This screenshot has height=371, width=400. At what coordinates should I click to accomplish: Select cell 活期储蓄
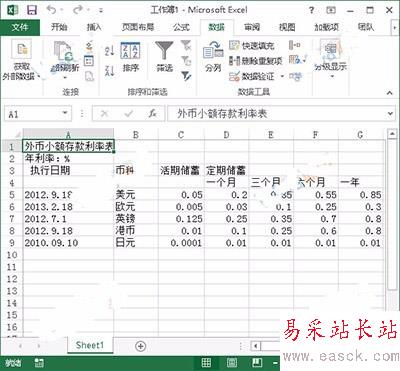coord(181,171)
